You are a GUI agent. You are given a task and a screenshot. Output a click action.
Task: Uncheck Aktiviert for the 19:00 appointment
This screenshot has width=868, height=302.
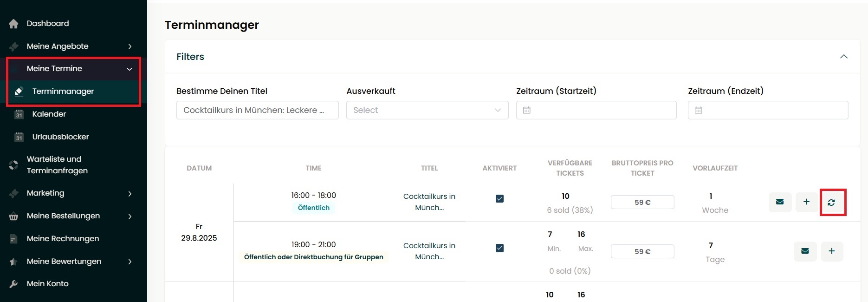pos(499,248)
